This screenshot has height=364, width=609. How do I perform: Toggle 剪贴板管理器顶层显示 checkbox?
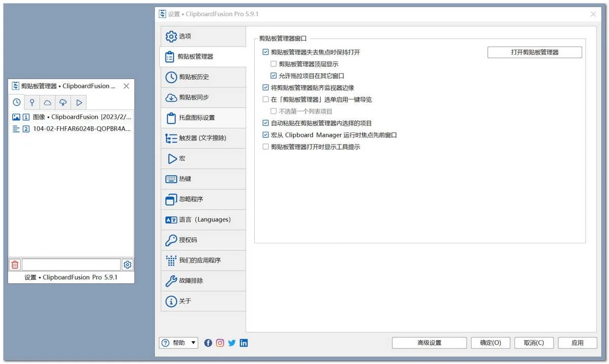274,64
